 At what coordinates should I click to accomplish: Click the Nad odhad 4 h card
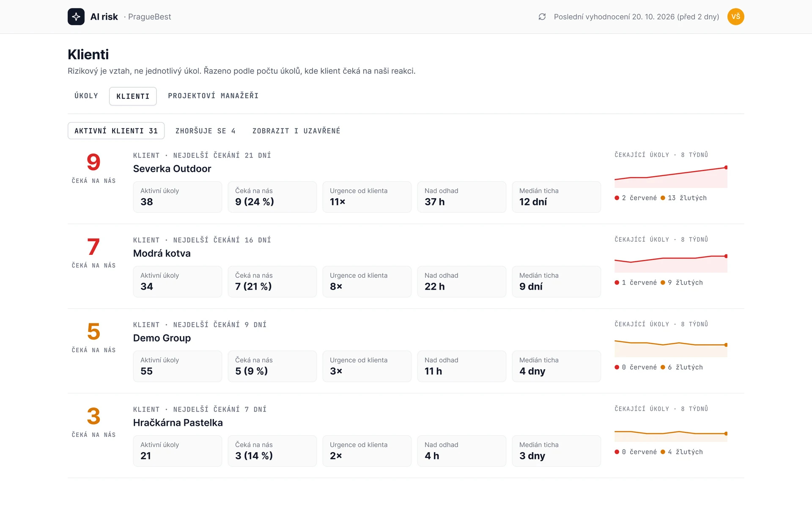pos(462,451)
